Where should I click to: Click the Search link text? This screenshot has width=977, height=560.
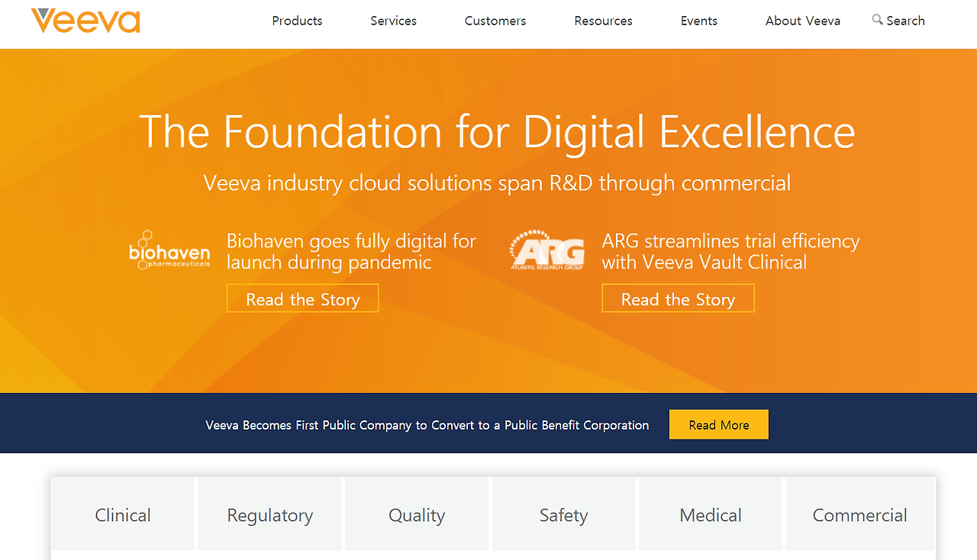(x=905, y=21)
